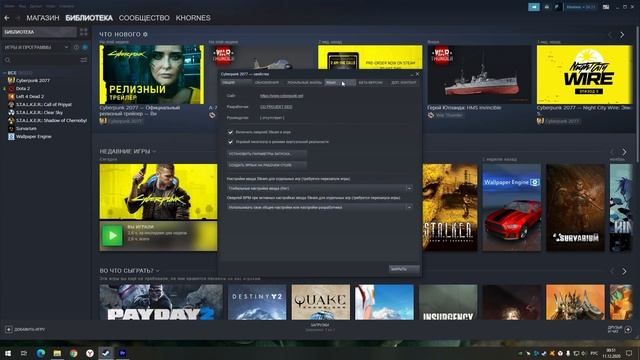Click ДОБАВИТЬ ИГРУ add game button

coord(25,329)
